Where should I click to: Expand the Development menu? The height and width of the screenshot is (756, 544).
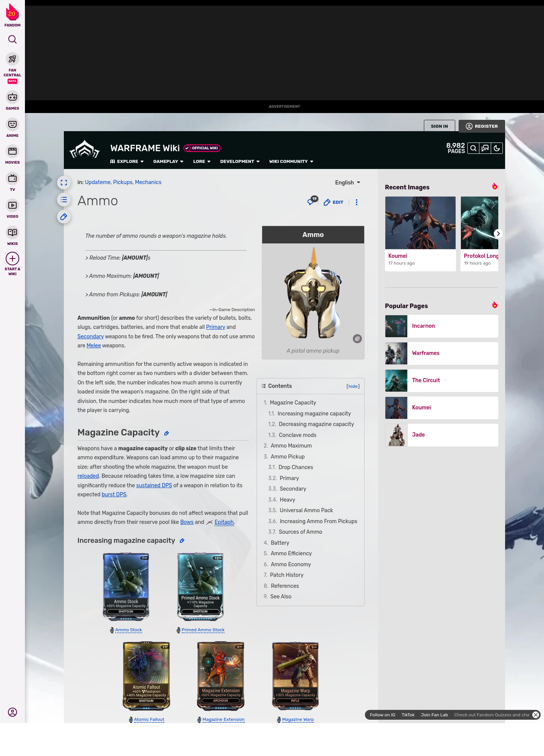pyautogui.click(x=240, y=161)
